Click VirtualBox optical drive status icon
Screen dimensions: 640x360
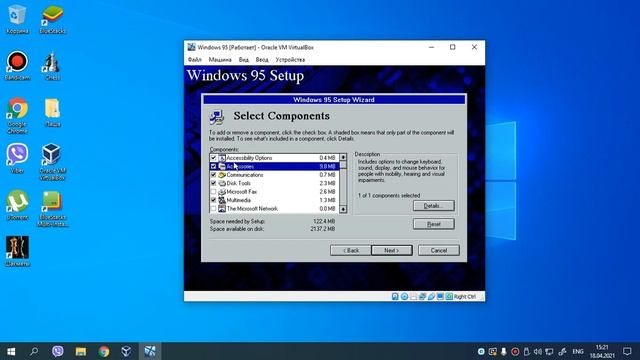404,297
